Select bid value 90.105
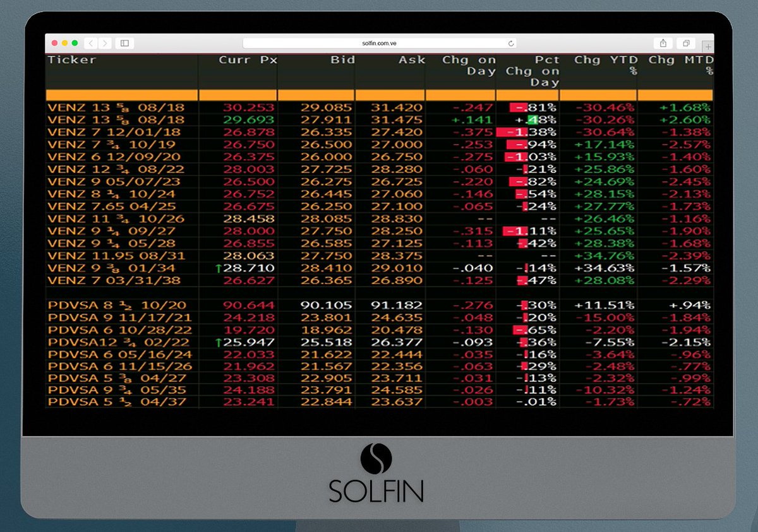758x532 pixels. pos(326,305)
